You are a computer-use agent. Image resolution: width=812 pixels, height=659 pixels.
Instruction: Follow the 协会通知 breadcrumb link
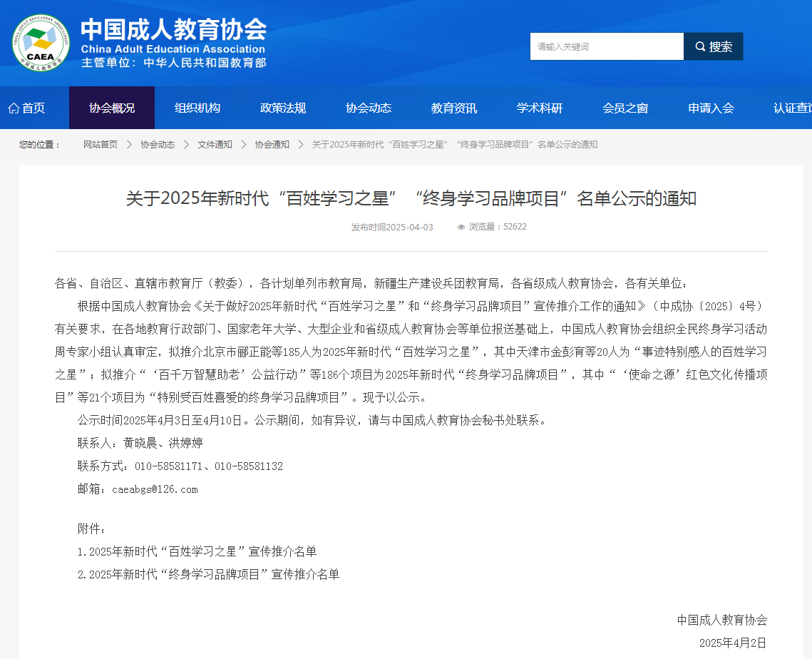tap(272, 145)
